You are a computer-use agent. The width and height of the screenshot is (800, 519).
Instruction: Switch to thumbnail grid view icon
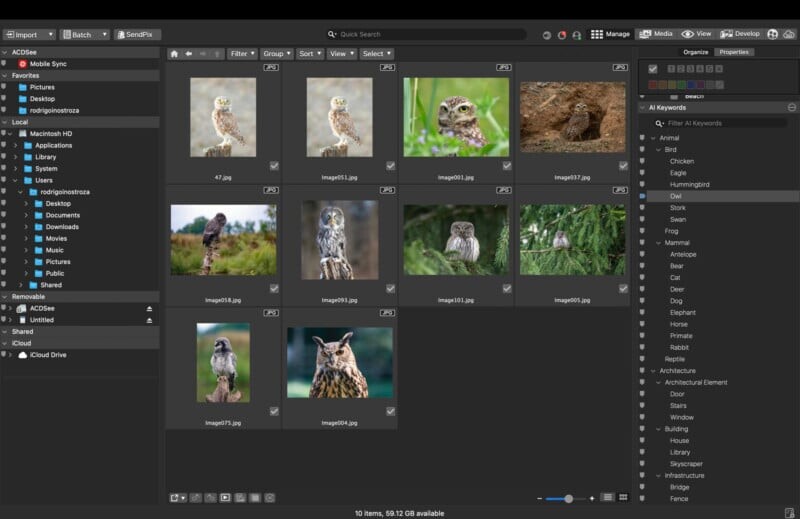pos(623,497)
